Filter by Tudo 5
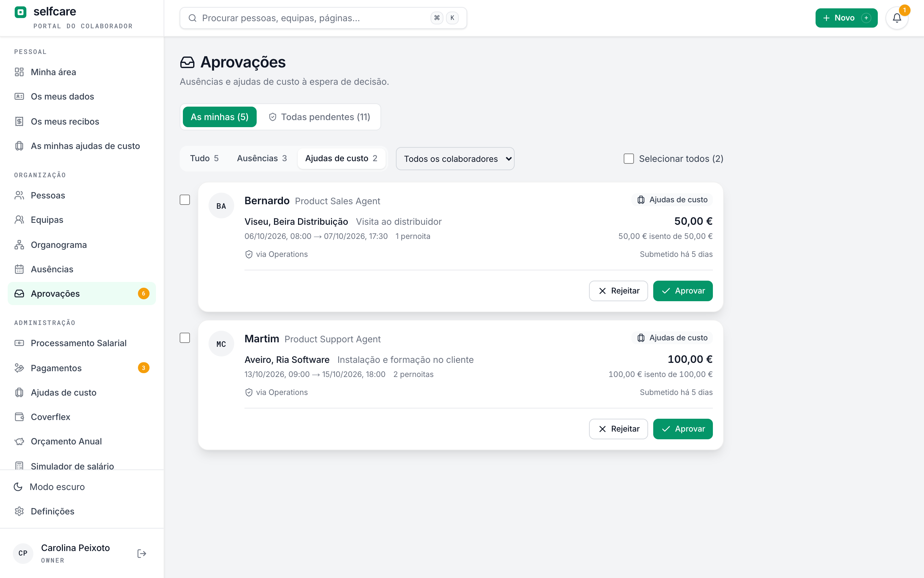The height and width of the screenshot is (578, 924). click(x=204, y=158)
